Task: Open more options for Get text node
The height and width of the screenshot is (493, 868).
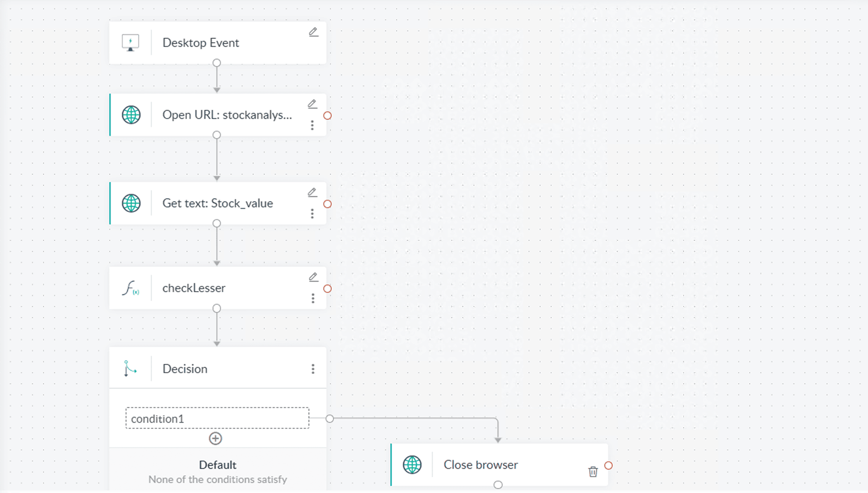Action: click(312, 214)
